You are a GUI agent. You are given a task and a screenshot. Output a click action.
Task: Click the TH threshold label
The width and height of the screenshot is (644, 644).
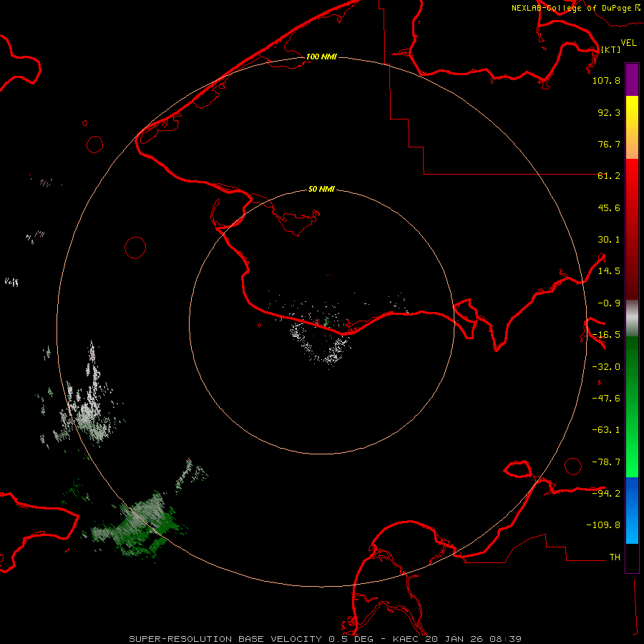click(x=615, y=557)
